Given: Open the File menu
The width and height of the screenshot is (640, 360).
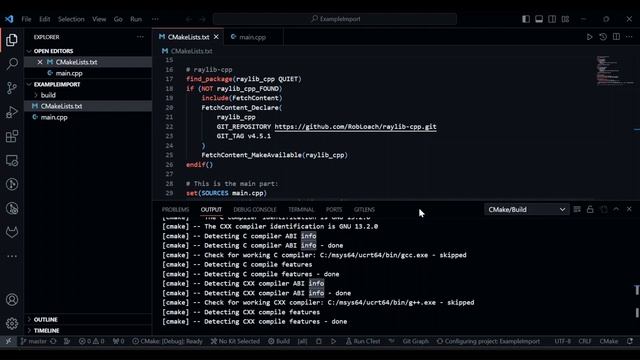Looking at the screenshot, I should click(27, 19).
